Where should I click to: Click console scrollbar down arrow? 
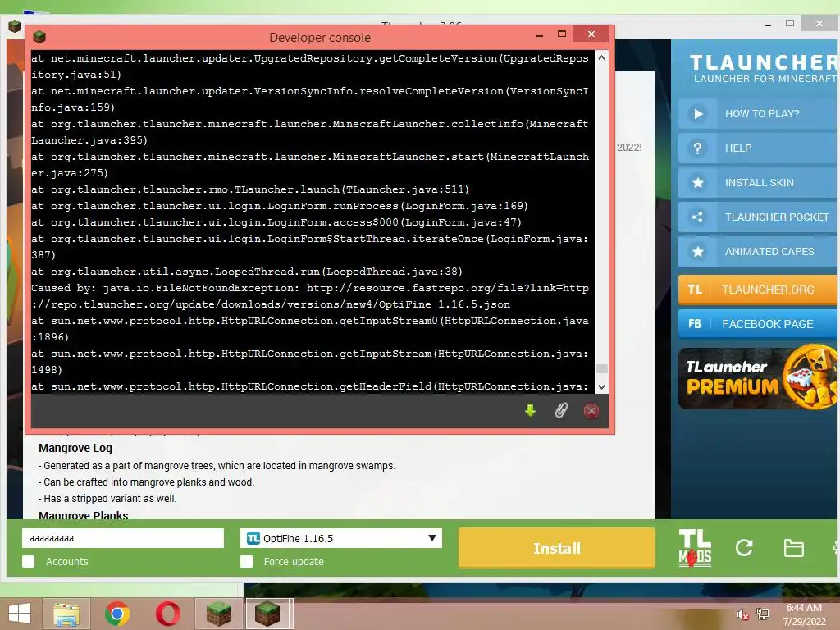(601, 387)
